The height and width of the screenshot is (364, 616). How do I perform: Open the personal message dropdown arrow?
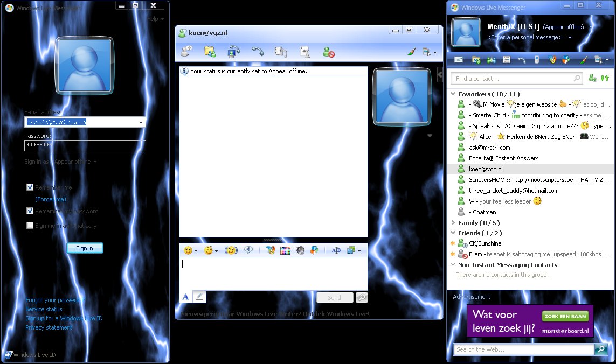click(570, 37)
